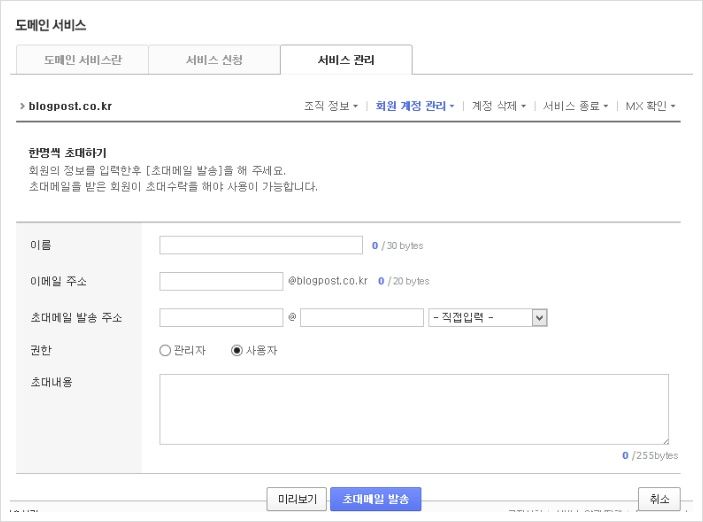This screenshot has width=703, height=522.
Task: Select the 서비스 관리 tab
Action: point(346,60)
